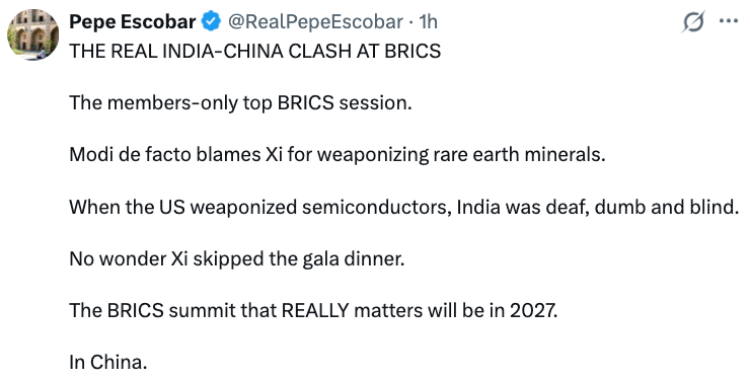The height and width of the screenshot is (379, 750).
Task: Click the Pepe Escobar display name
Action: pyautogui.click(x=132, y=22)
